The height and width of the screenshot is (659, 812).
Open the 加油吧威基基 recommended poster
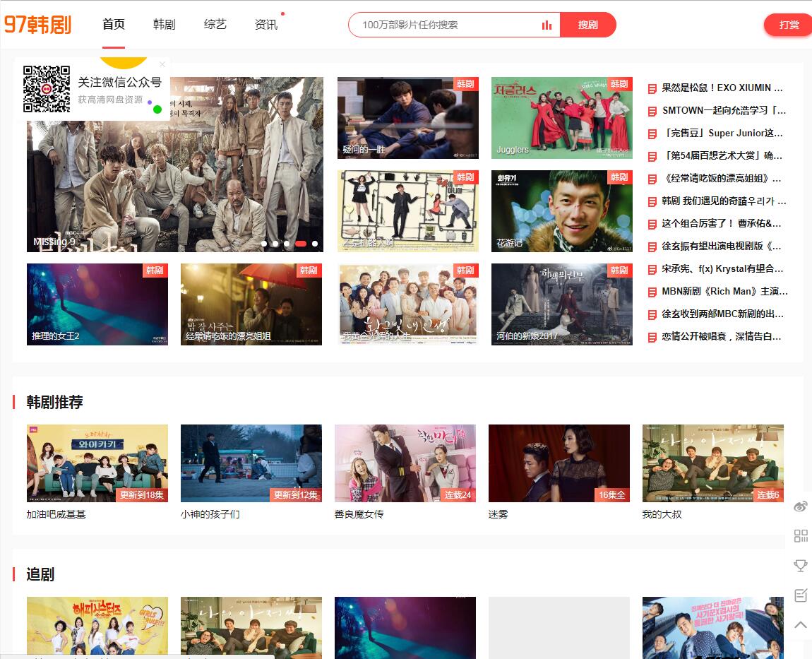(97, 463)
